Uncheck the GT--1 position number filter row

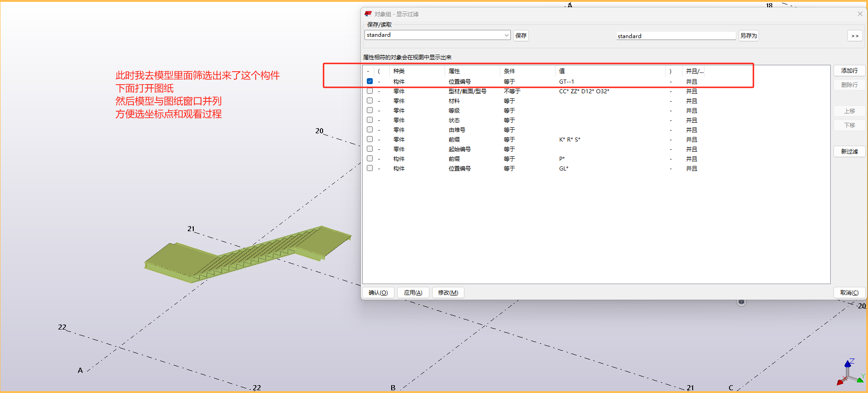point(370,81)
